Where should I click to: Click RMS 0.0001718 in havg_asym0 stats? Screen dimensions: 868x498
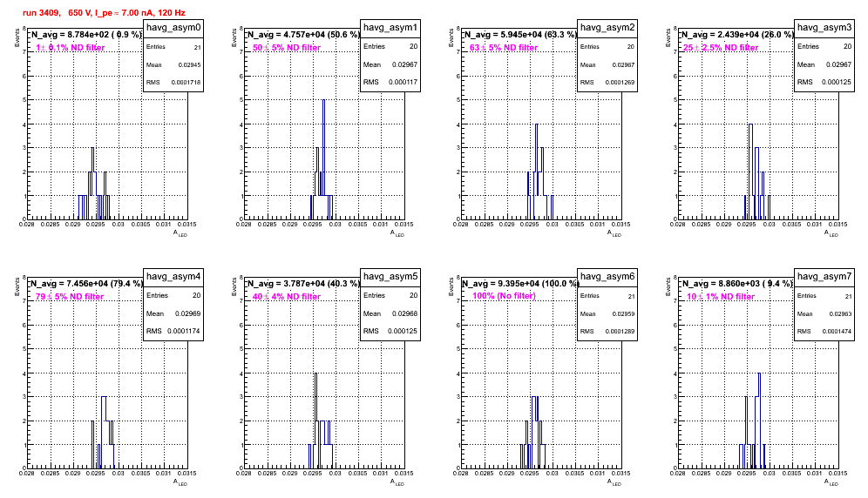173,83
